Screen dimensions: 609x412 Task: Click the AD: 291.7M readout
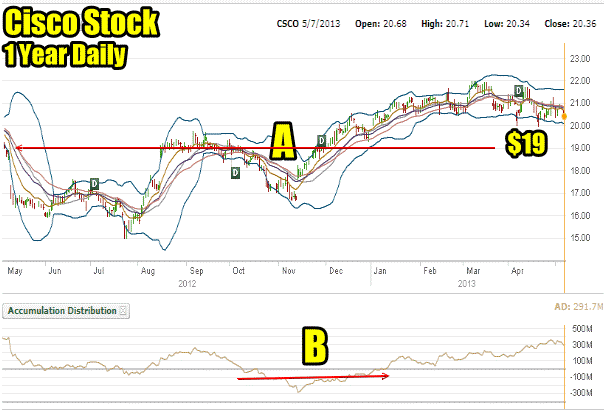pos(579,307)
